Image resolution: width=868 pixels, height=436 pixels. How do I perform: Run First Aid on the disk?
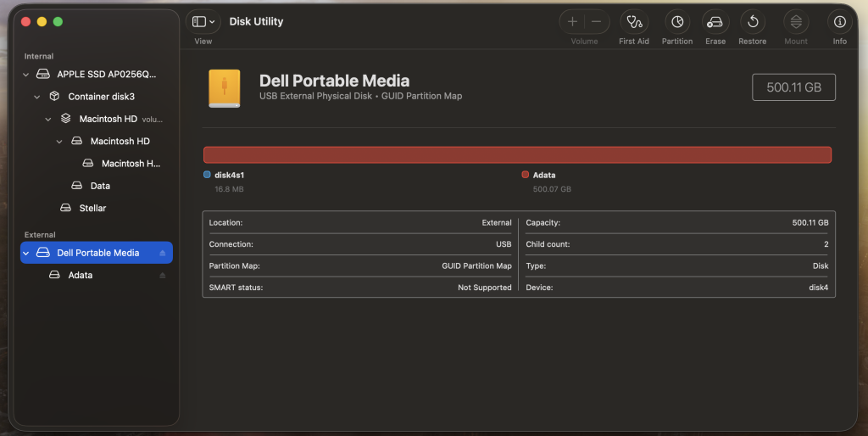pos(634,21)
